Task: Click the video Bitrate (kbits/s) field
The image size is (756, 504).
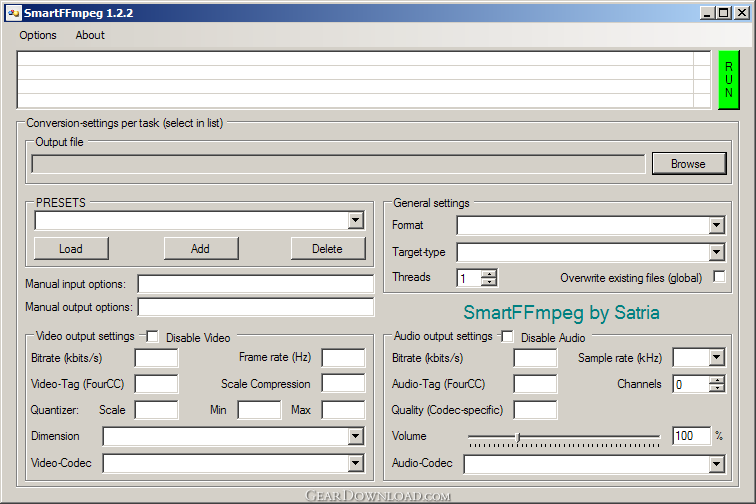Action: tap(156, 358)
